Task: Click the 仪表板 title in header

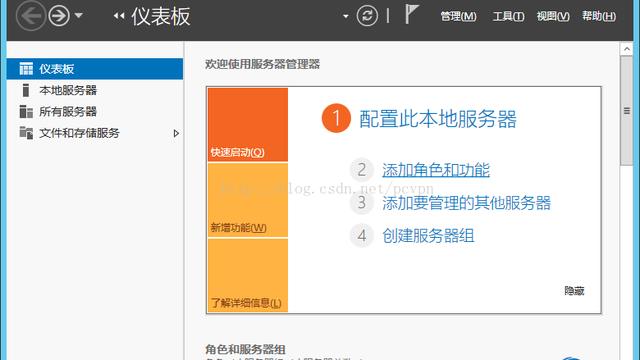Action: tap(161, 16)
